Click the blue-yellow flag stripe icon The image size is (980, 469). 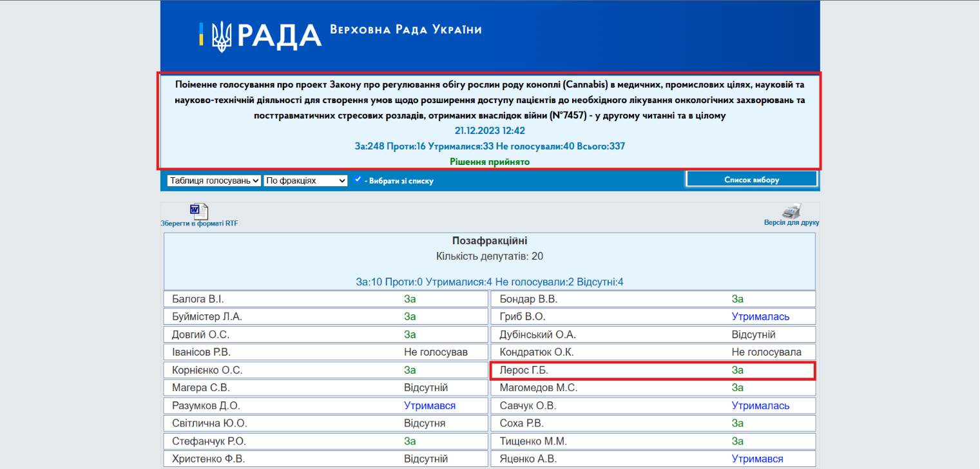(201, 34)
